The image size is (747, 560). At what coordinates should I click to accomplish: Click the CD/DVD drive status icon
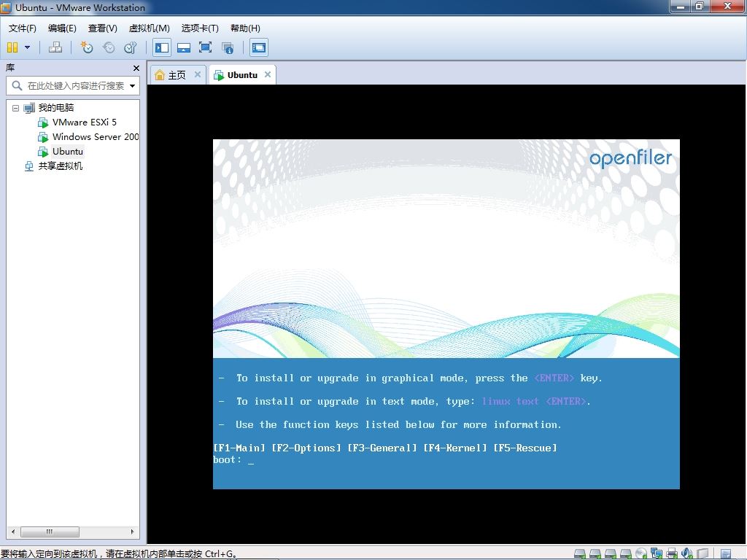[x=640, y=553]
